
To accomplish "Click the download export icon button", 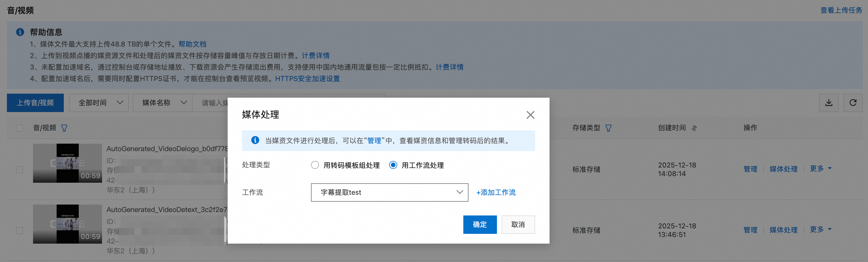I will (829, 103).
